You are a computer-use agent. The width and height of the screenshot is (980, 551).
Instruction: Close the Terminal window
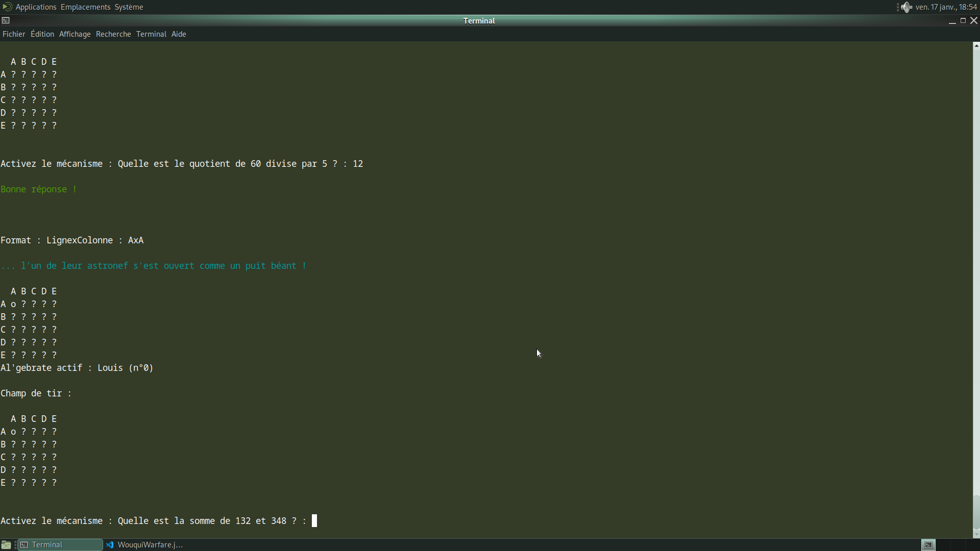(974, 20)
